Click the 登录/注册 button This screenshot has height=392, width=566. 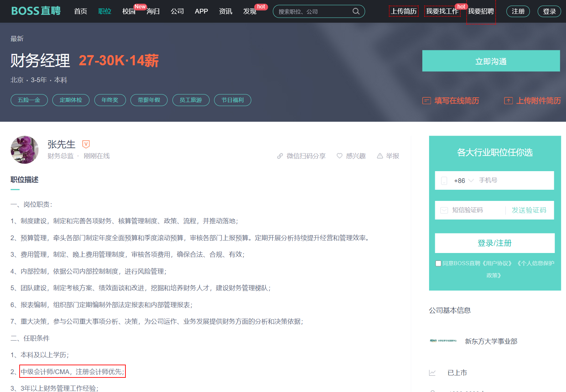pos(495,243)
